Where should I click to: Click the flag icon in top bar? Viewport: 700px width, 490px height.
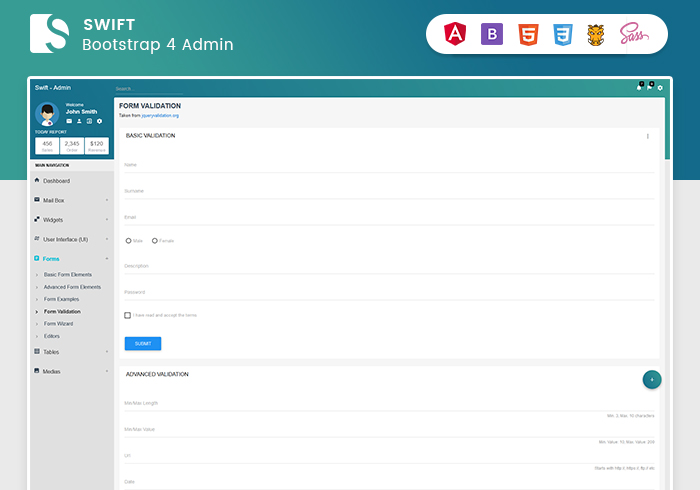[649, 88]
